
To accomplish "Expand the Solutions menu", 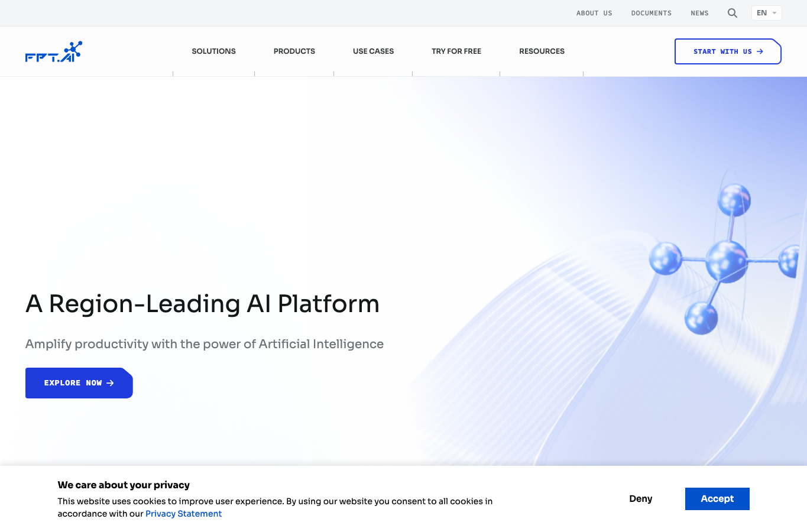I will pos(213,51).
